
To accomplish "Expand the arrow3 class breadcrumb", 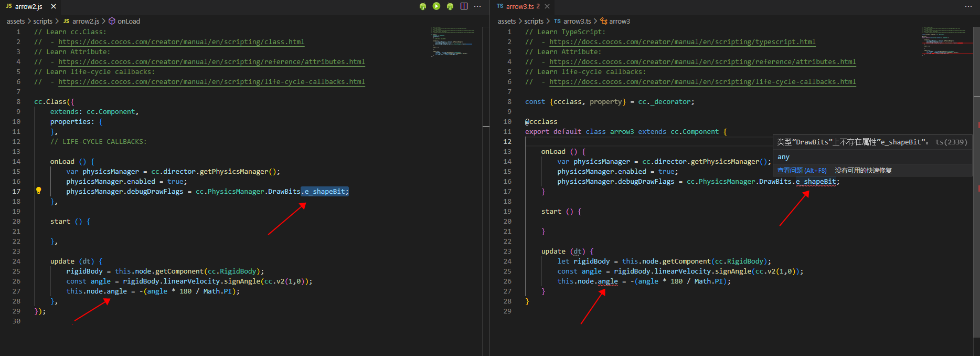I will [619, 22].
